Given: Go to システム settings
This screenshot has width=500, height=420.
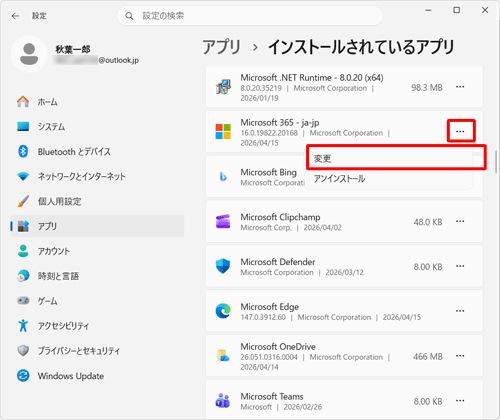Looking at the screenshot, I should [x=97, y=127].
